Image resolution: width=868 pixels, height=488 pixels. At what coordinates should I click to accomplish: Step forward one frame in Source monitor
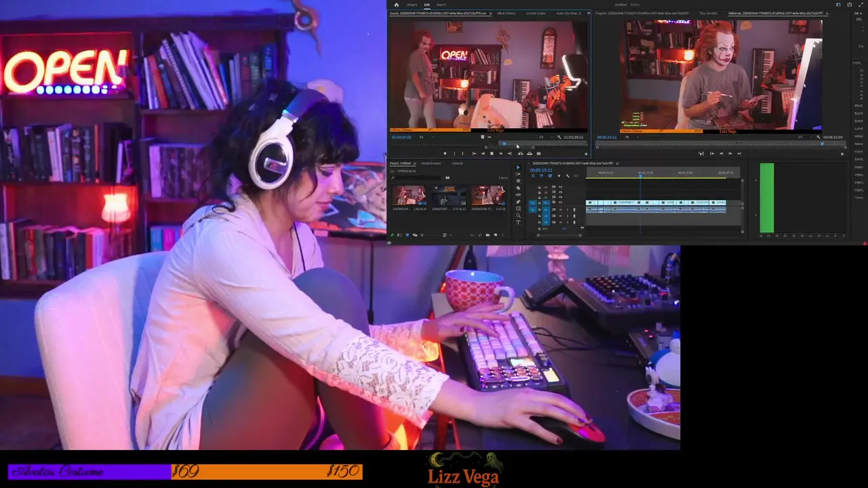click(500, 154)
